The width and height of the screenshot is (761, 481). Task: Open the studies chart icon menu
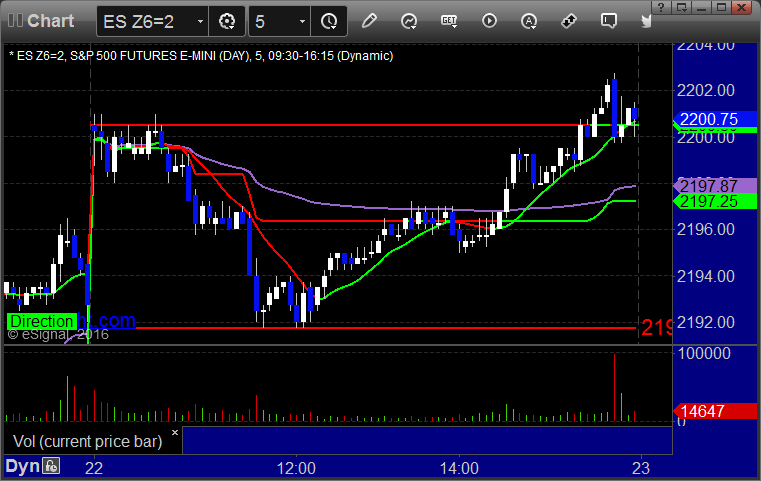pyautogui.click(x=409, y=21)
